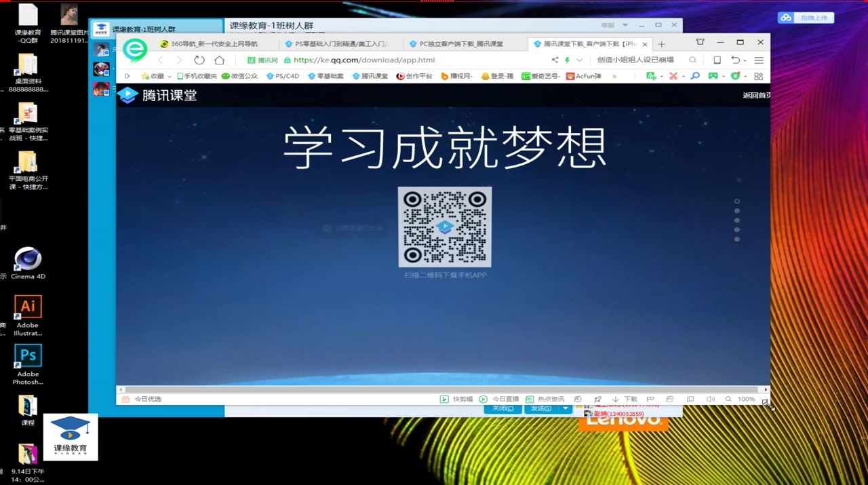The image size is (868, 485).
Task: Open 登录-腾 bookmark
Action: coord(497,76)
